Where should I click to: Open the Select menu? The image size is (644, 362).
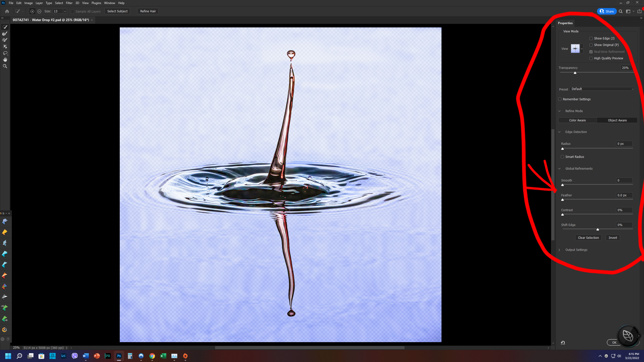(59, 3)
